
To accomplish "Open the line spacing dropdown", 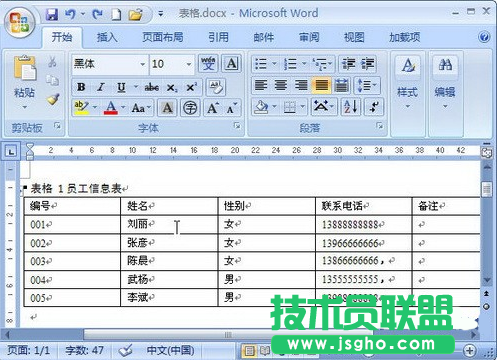I will click(x=367, y=85).
